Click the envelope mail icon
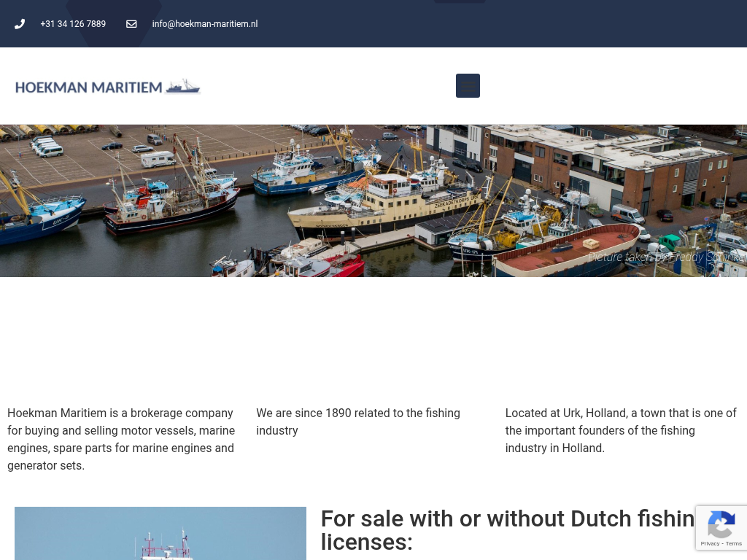Viewport: 747px width, 560px height. coord(131,24)
